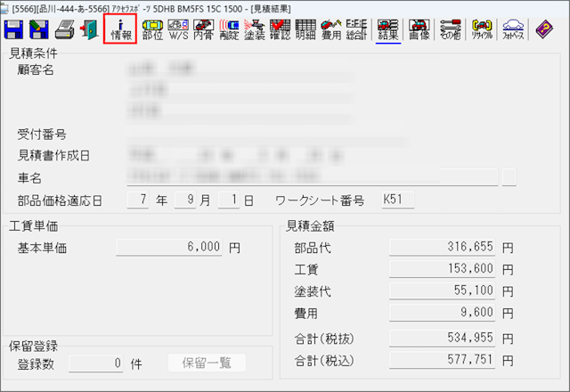Click the print icon in toolbar

[62, 29]
